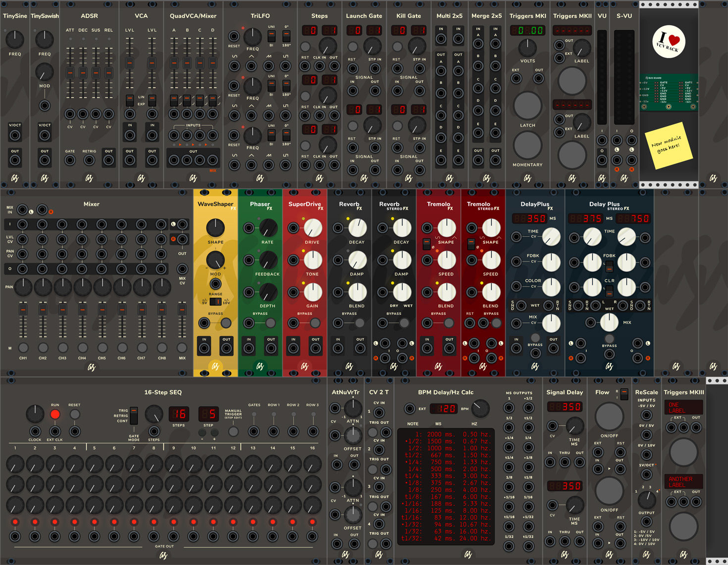Screen dimensions: 728x565
Task: Select the Mixer MIX IN L jack
Action: coord(22,210)
